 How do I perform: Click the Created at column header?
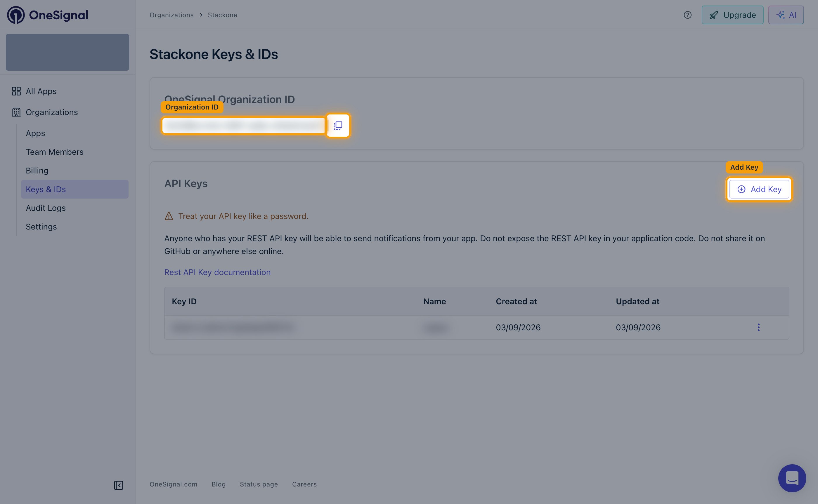(x=516, y=301)
